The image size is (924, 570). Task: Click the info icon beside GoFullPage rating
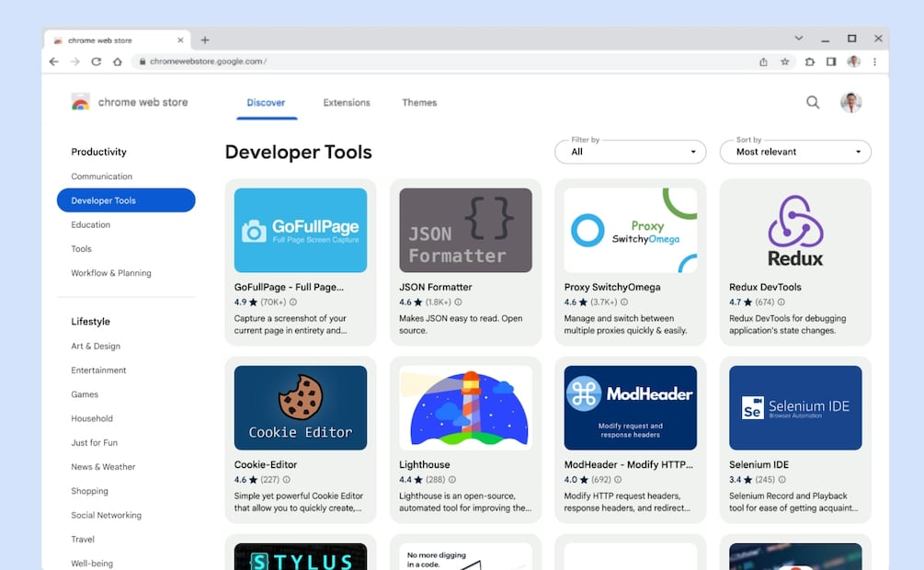pyautogui.click(x=293, y=302)
